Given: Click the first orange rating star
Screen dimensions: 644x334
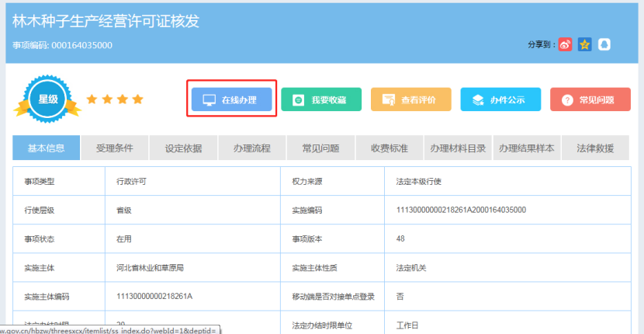Looking at the screenshot, I should (x=92, y=99).
